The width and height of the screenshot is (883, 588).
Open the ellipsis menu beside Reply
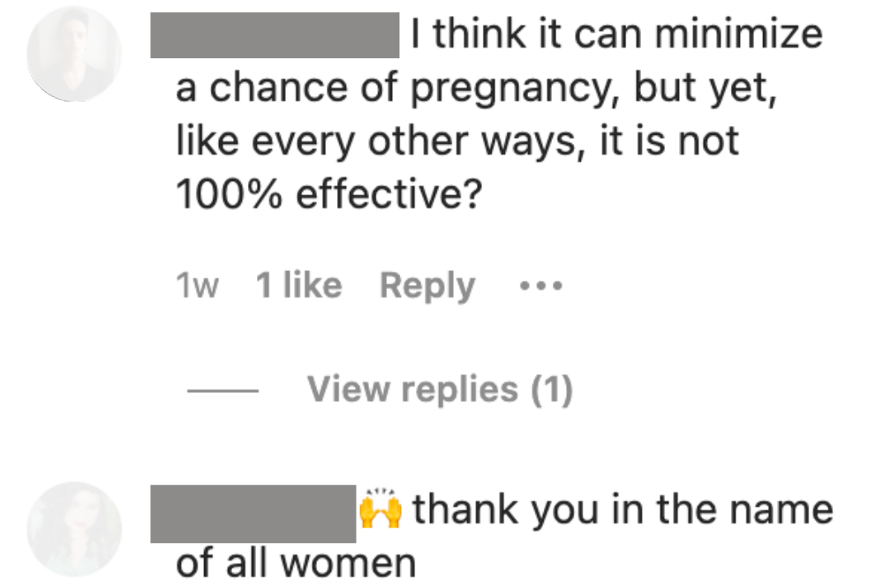pos(540,286)
